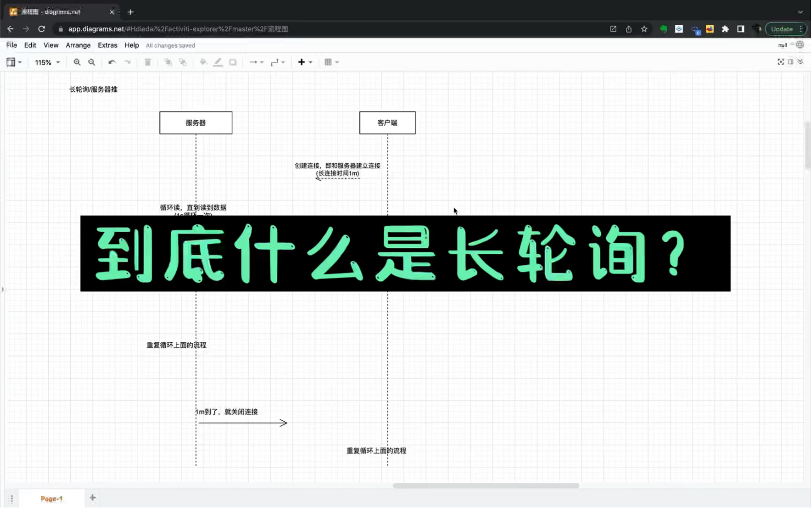Open the Edit menu
Image resolution: width=812 pixels, height=508 pixels.
coord(30,45)
